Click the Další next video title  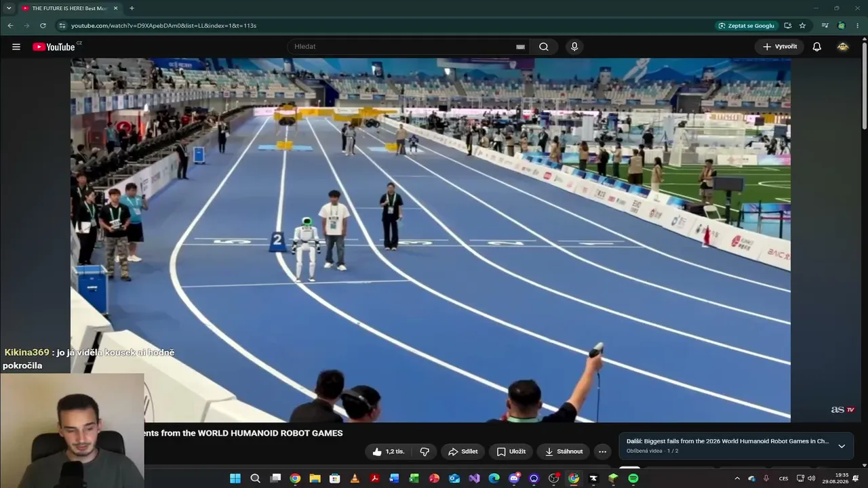[728, 441]
